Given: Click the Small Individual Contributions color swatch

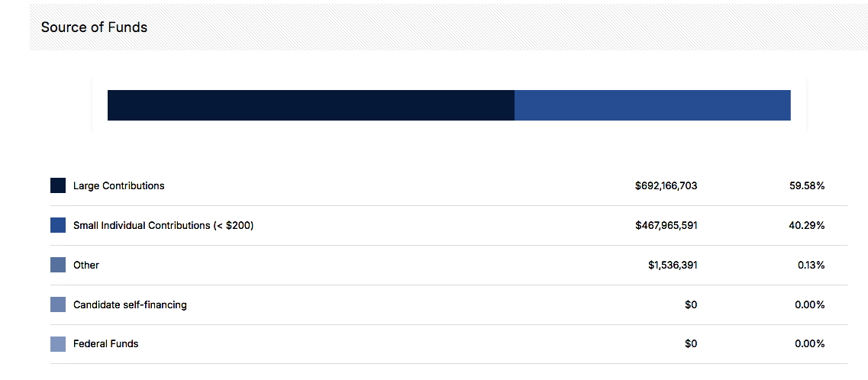Looking at the screenshot, I should (x=57, y=225).
